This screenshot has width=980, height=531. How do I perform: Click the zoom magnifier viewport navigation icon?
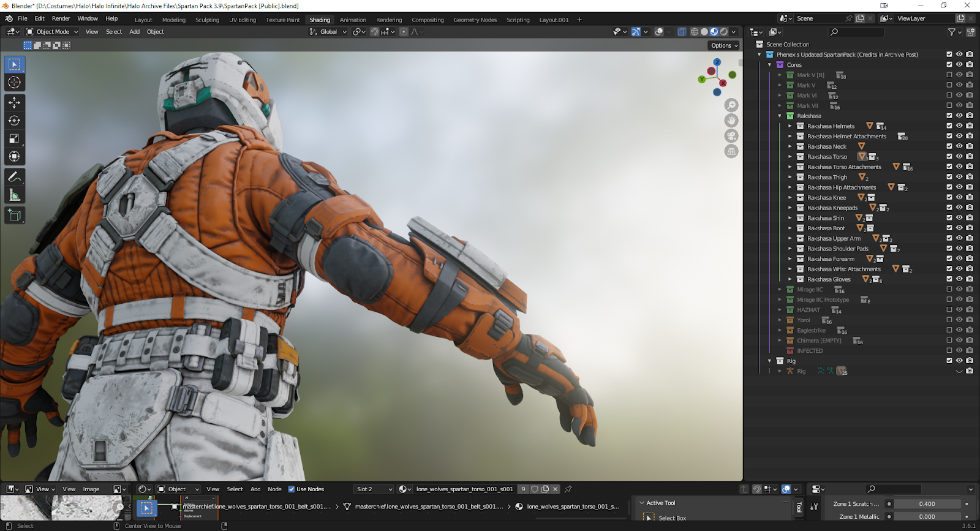point(731,105)
